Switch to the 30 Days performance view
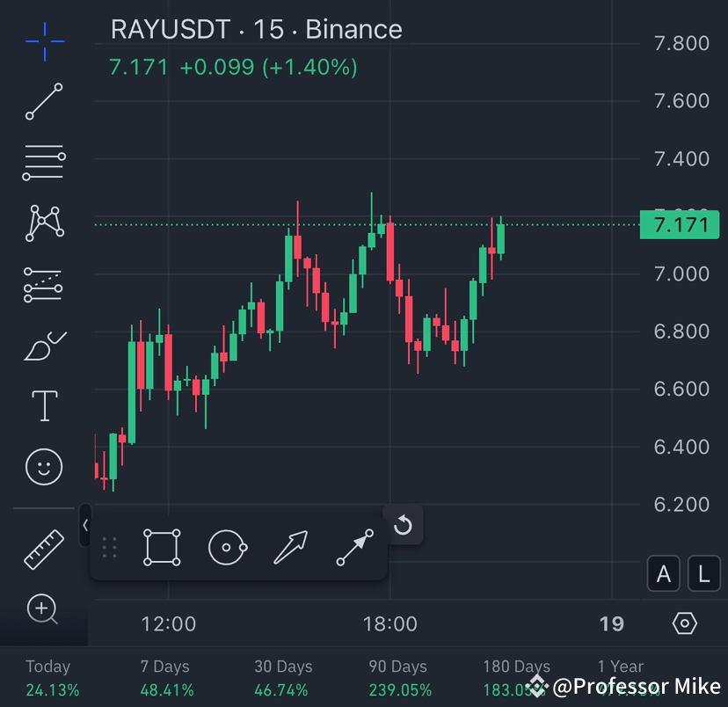This screenshot has height=707, width=728. (x=282, y=677)
